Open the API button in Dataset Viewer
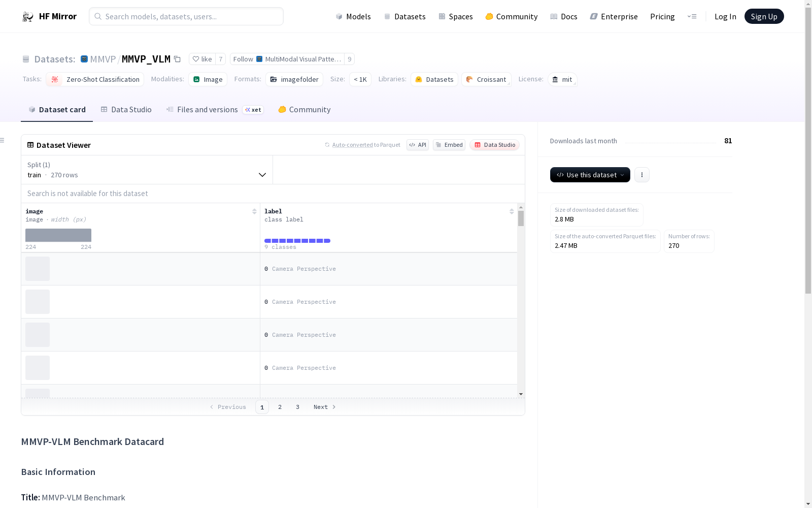This screenshot has width=812, height=508. tap(418, 145)
